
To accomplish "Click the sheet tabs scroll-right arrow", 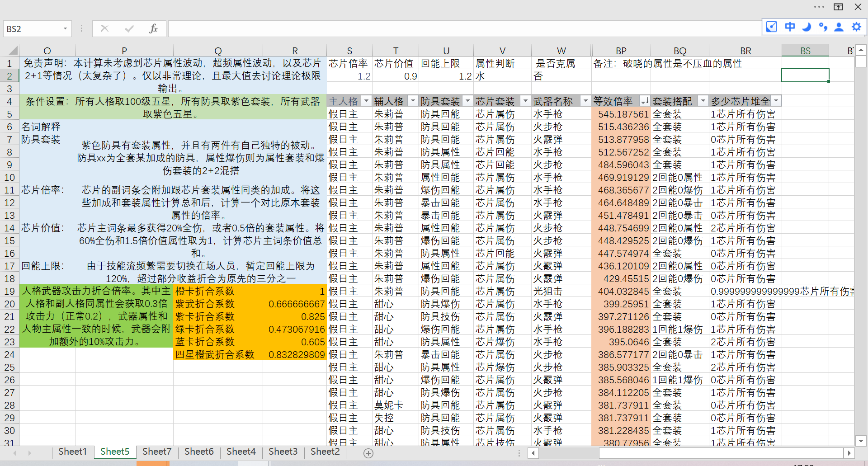I will click(x=29, y=452).
